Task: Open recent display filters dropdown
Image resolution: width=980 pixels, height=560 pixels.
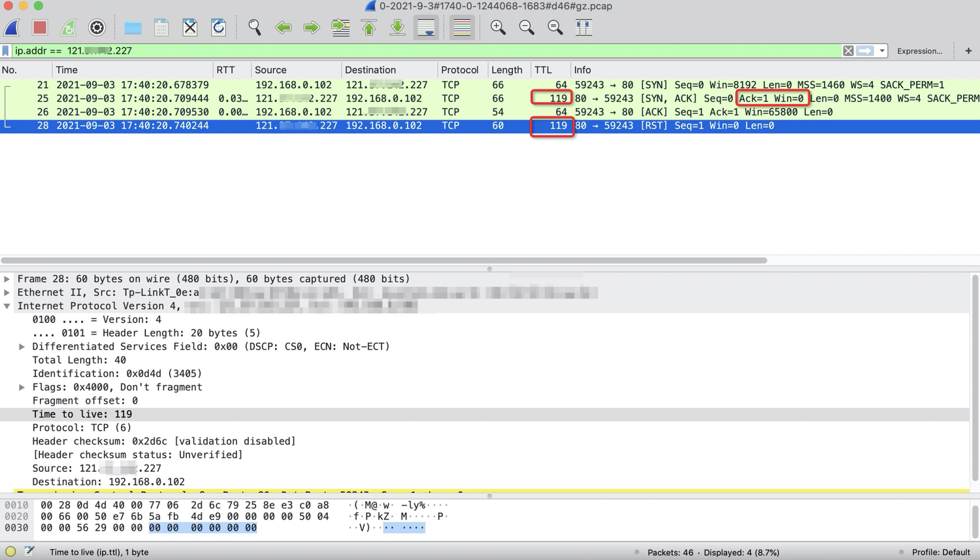Action: click(882, 50)
